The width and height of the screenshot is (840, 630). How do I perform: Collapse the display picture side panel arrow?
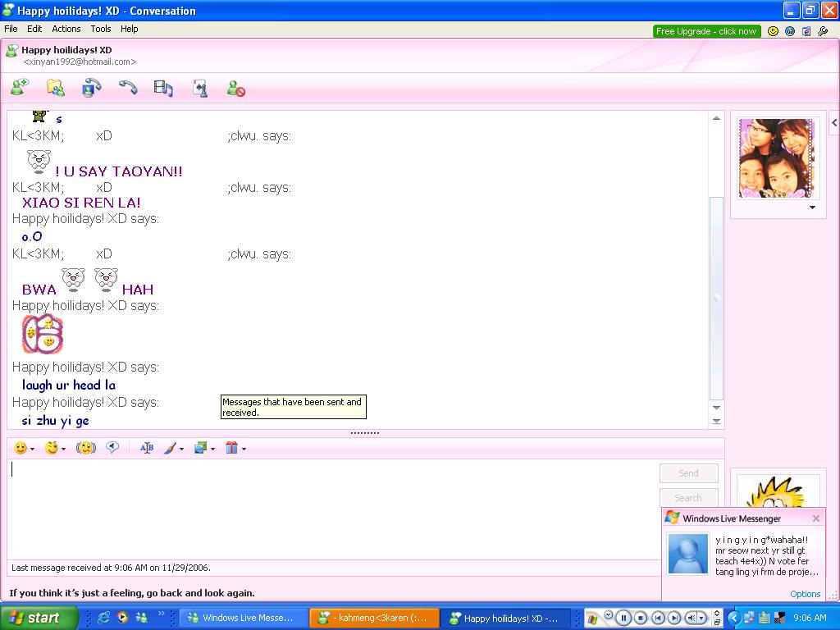point(834,123)
